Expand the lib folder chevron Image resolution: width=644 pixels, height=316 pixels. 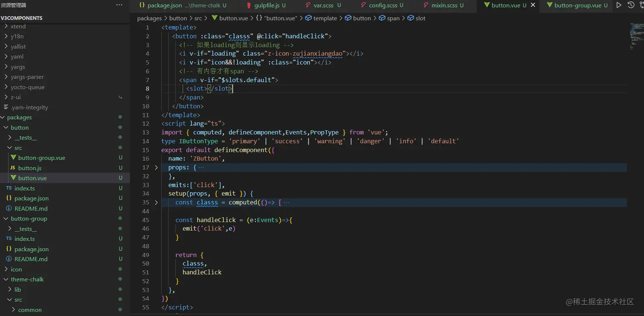pos(10,290)
